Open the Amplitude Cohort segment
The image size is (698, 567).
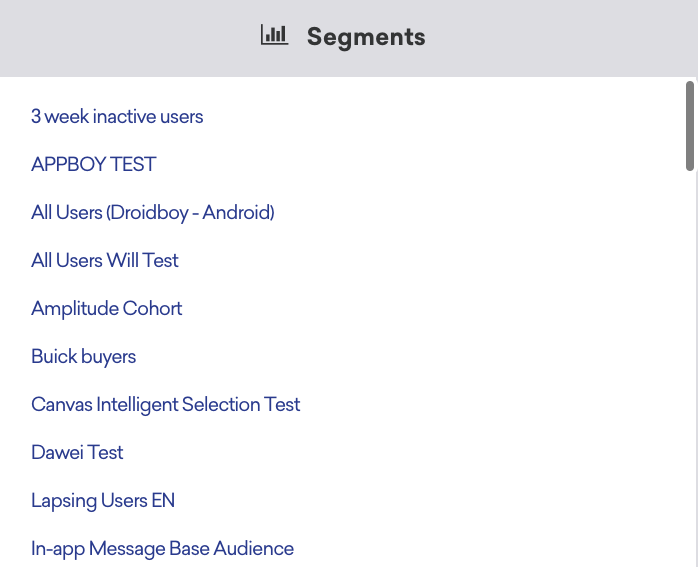(107, 309)
